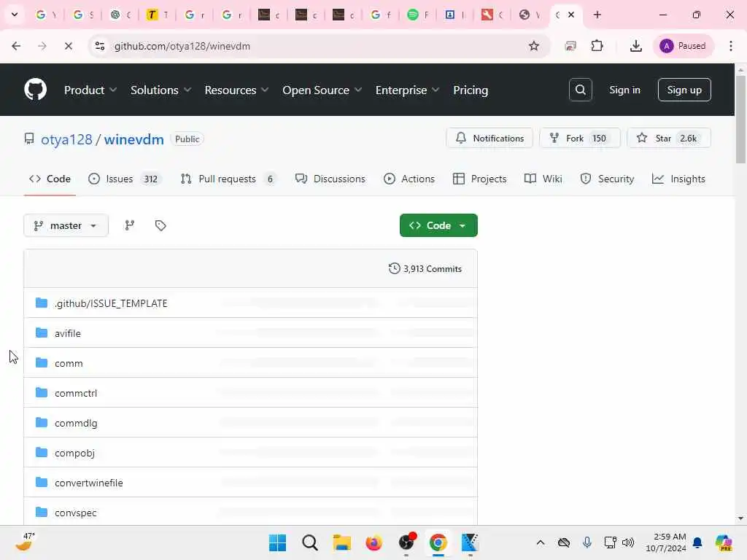The image size is (747, 560).
Task: Open the commdlg folder
Action: tap(76, 424)
